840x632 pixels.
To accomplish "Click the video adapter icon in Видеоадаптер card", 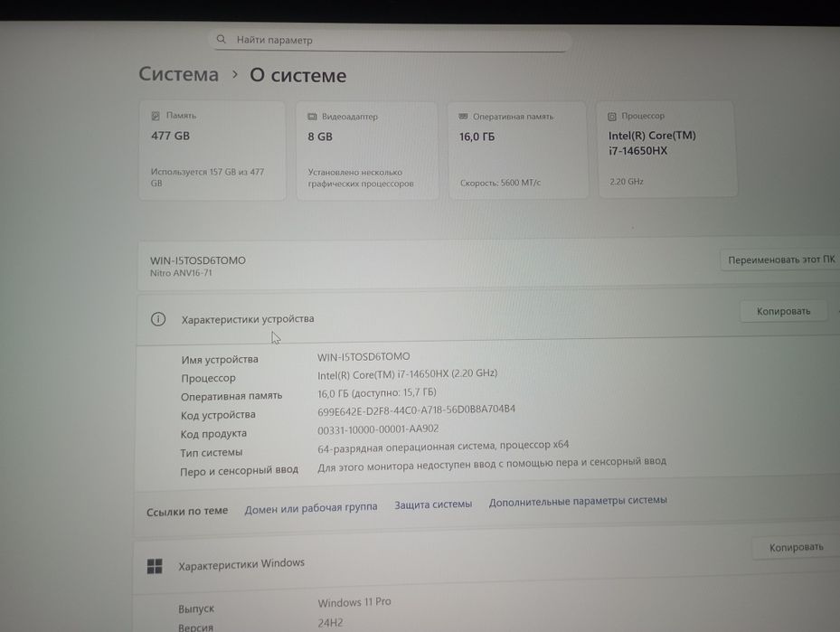I will coord(312,117).
